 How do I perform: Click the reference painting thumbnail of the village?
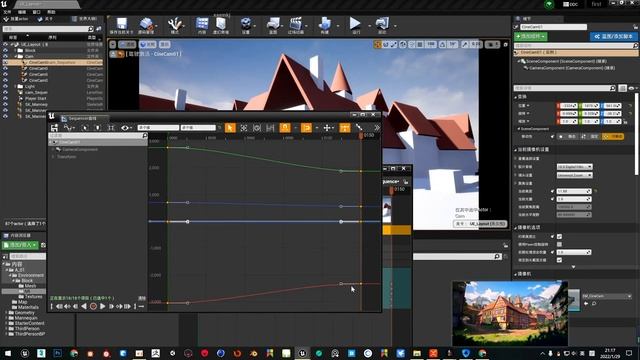(x=510, y=313)
